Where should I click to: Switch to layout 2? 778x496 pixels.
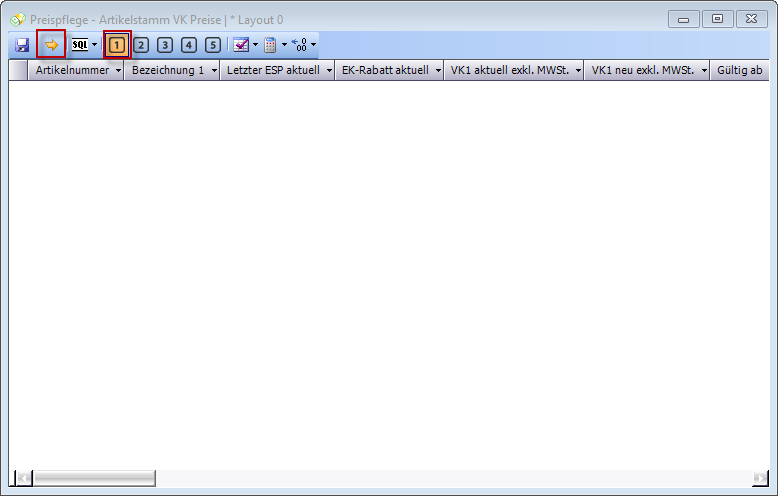(141, 45)
